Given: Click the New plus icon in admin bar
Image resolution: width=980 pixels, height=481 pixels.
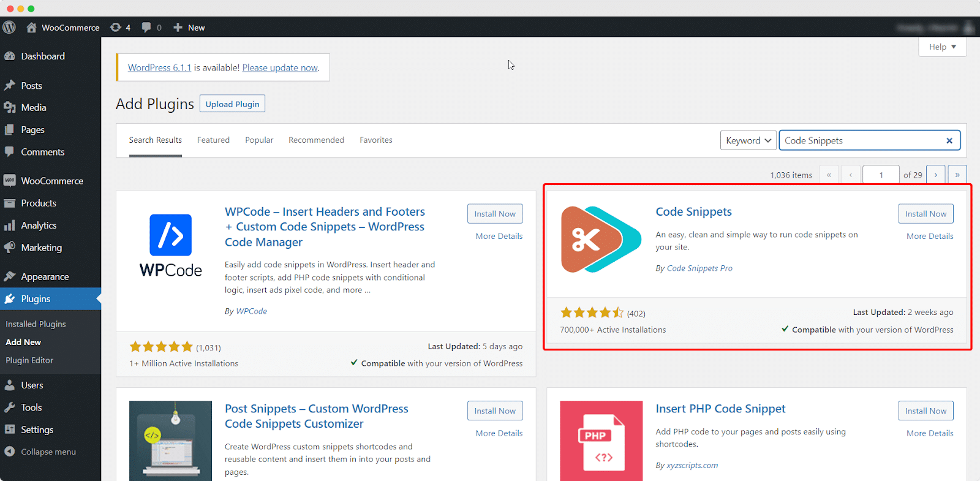Looking at the screenshot, I should pos(178,27).
